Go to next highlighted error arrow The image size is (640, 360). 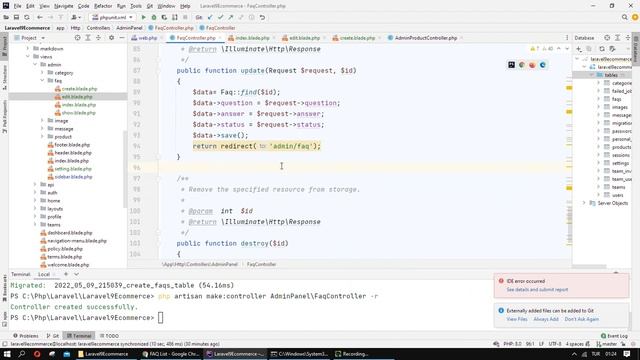point(567,49)
